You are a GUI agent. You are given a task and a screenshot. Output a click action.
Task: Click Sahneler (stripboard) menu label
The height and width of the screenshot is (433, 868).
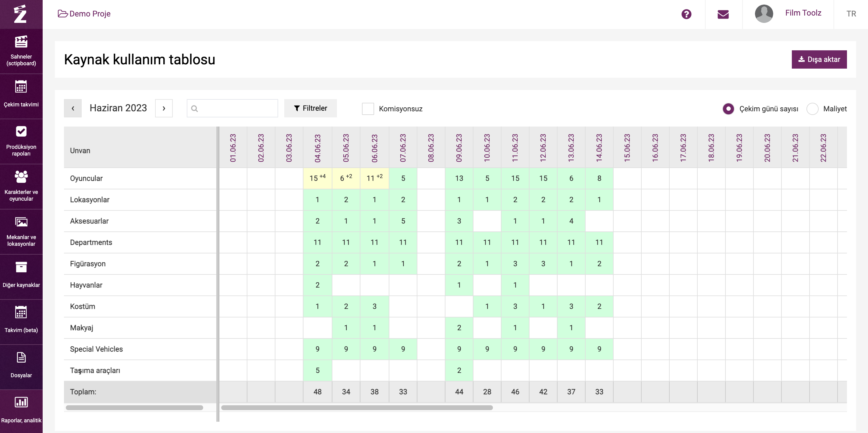point(21,60)
